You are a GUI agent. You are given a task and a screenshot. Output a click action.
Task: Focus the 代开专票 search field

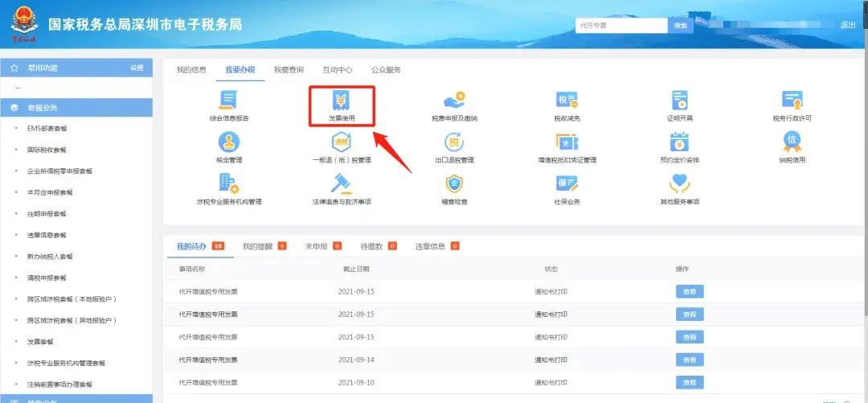620,26
